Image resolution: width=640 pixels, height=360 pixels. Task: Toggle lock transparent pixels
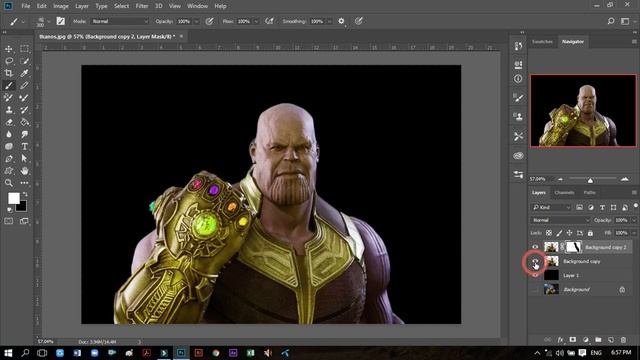point(549,233)
